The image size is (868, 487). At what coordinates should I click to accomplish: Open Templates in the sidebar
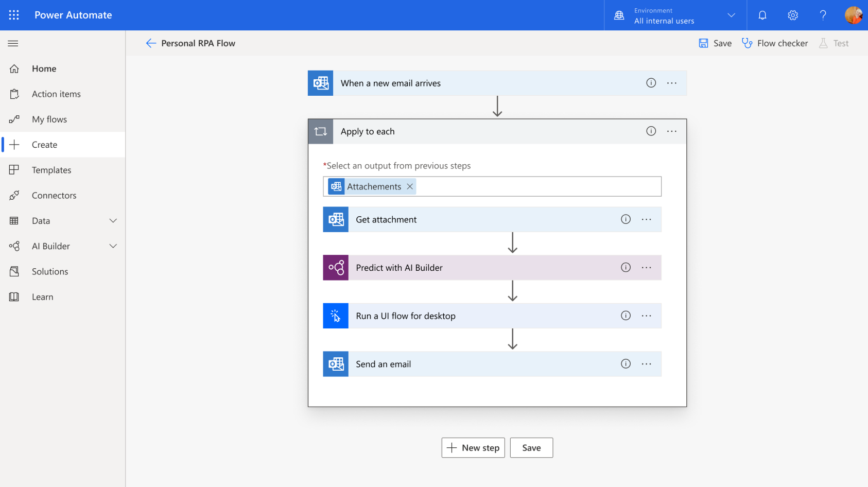[x=51, y=170]
